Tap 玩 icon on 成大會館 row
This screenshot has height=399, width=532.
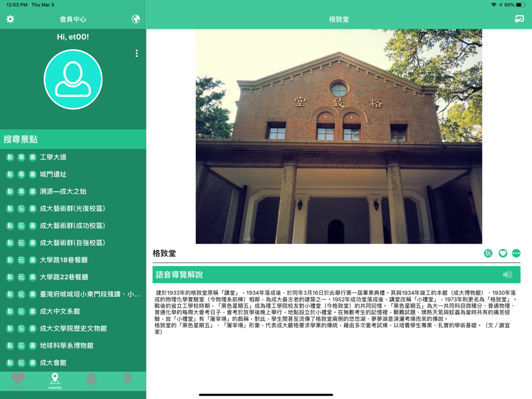point(21,363)
